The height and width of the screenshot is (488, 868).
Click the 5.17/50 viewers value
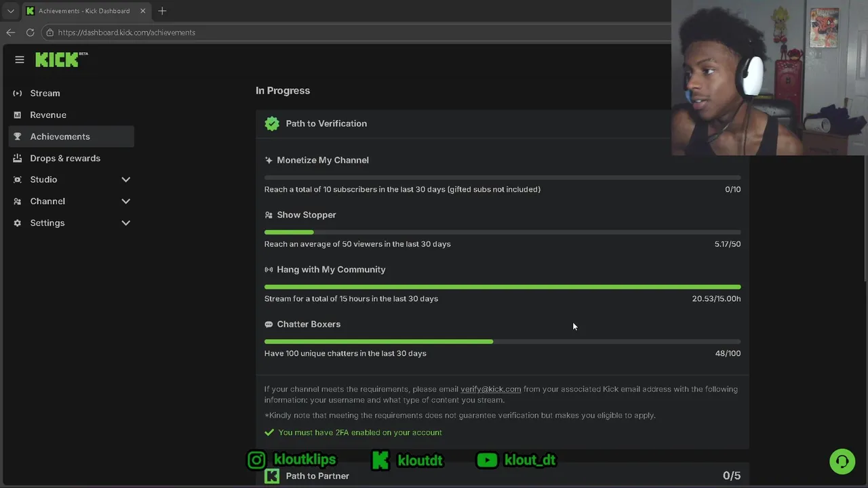(728, 244)
